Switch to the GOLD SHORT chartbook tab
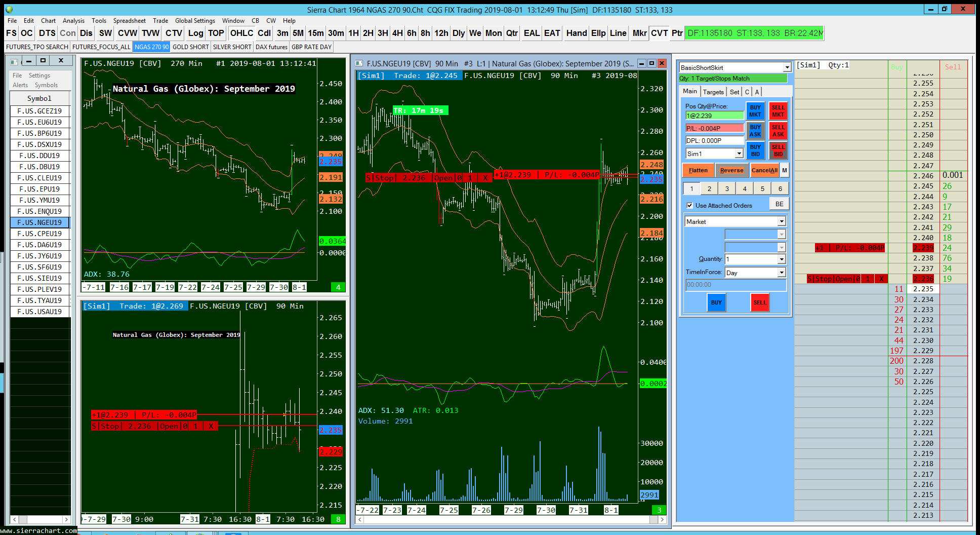Viewport: 980px width, 535px height. coord(191,47)
